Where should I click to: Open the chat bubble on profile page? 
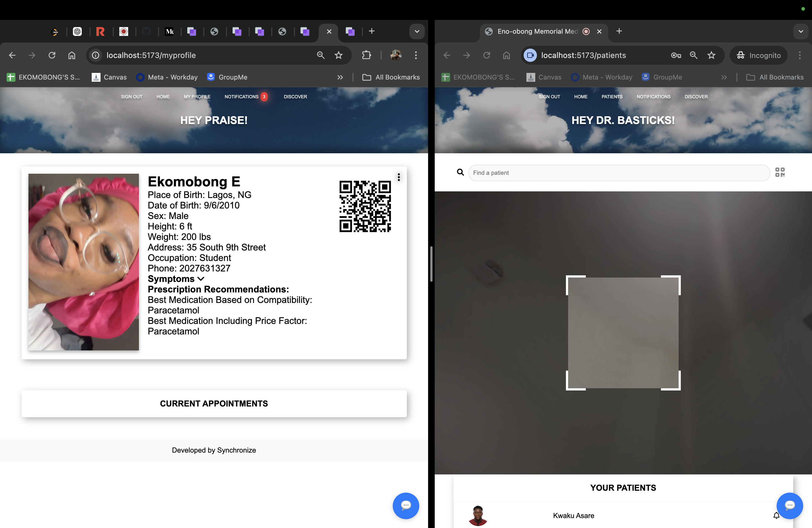click(406, 505)
